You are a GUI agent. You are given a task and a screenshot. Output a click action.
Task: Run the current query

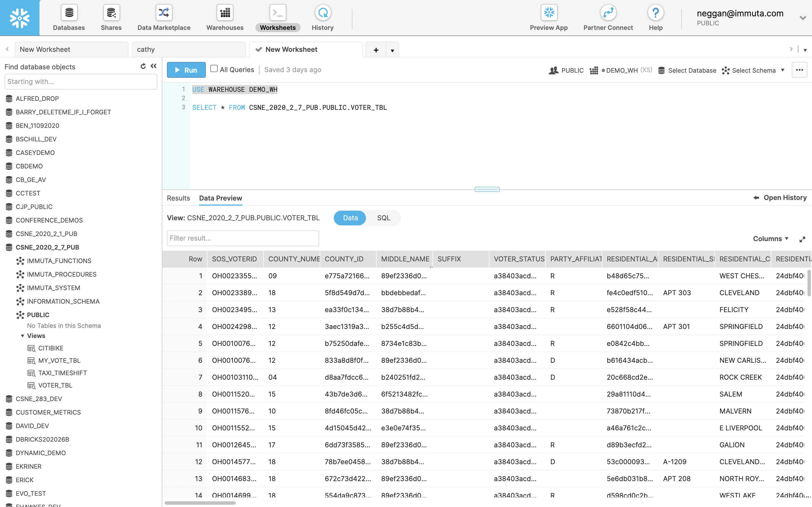coord(186,70)
